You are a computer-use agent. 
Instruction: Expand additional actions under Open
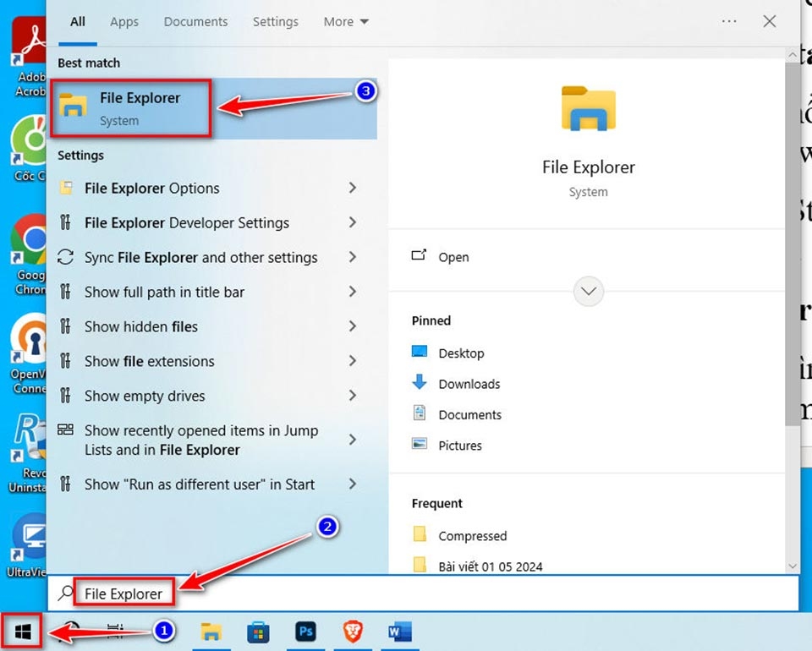click(588, 291)
